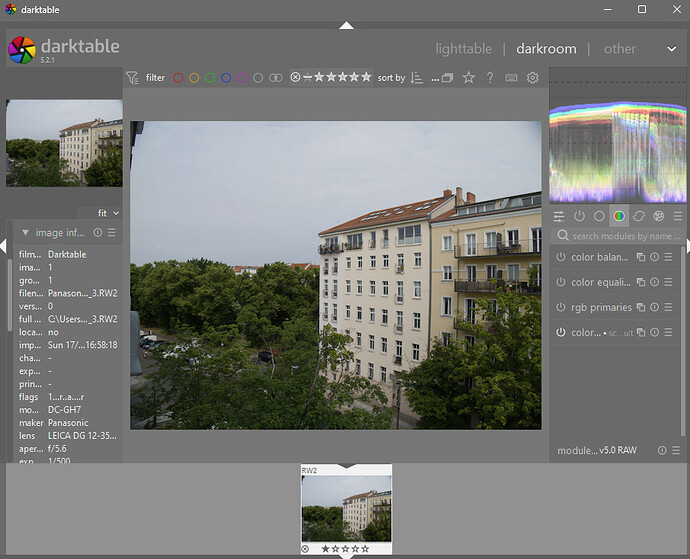
Task: Open the quick access panel sliders icon
Action: click(559, 216)
